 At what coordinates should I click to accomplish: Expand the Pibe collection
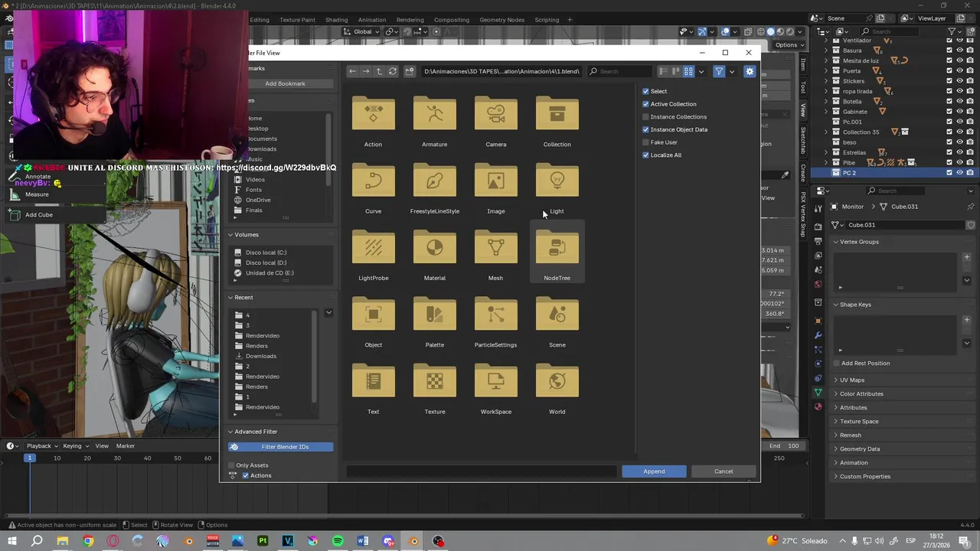[x=826, y=162]
